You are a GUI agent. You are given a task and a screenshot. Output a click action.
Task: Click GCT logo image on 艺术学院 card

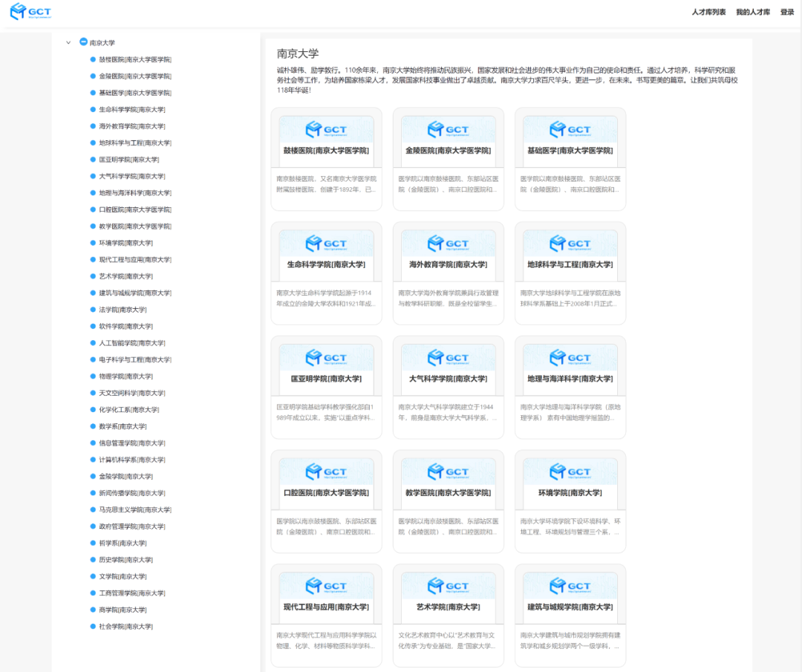click(448, 586)
